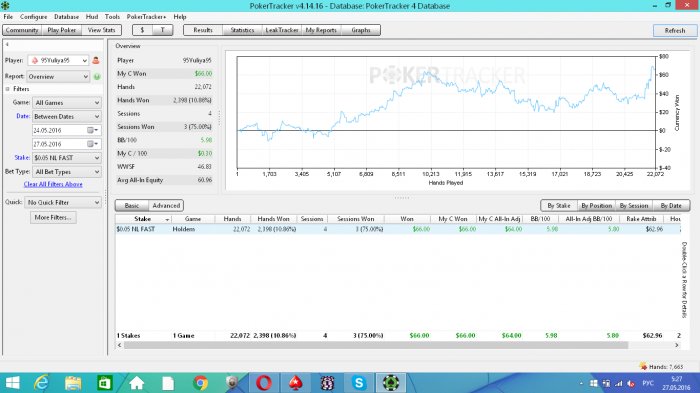700x393 pixels.
Task: Open Chrome from the taskbar
Action: point(200,383)
